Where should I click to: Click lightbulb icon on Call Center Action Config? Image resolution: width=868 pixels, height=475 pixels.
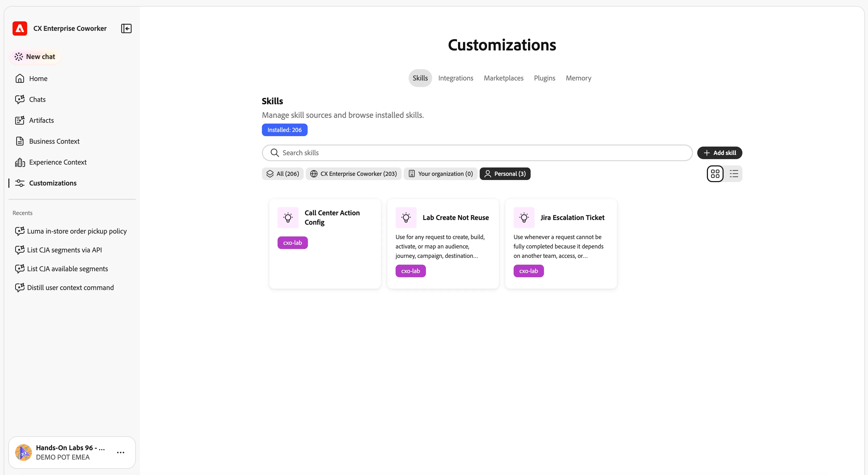coord(288,218)
